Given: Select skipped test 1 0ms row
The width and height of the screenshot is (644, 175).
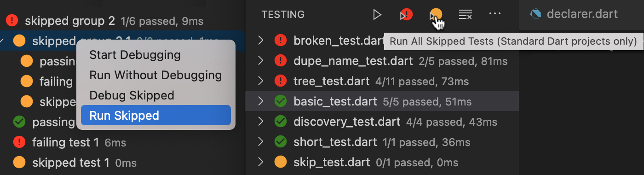Looking at the screenshot, I should [122, 163].
